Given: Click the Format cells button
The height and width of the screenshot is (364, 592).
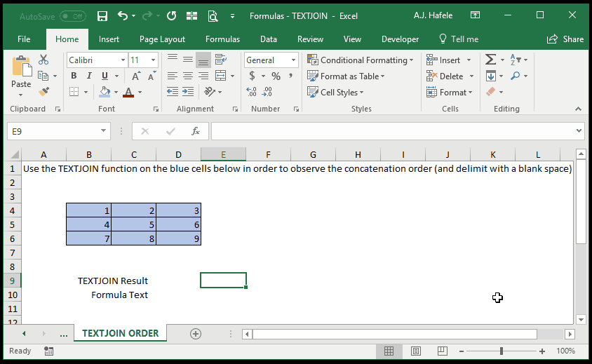Looking at the screenshot, I should tap(450, 93).
